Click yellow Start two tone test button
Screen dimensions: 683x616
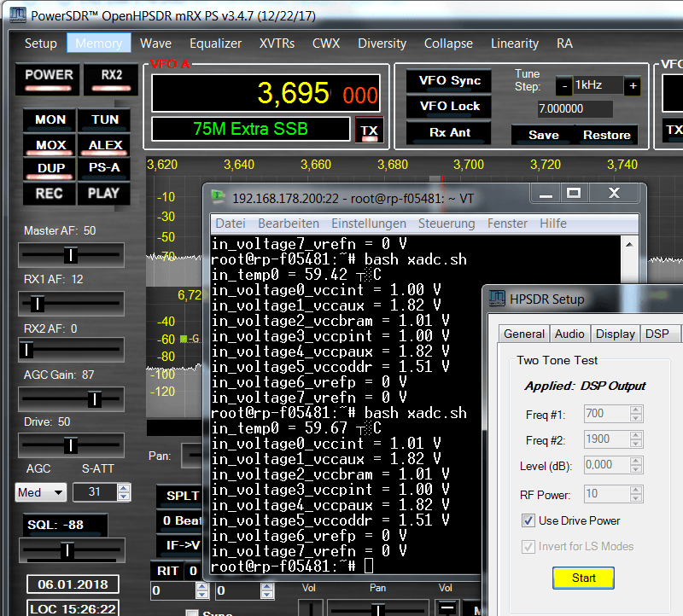(583, 578)
